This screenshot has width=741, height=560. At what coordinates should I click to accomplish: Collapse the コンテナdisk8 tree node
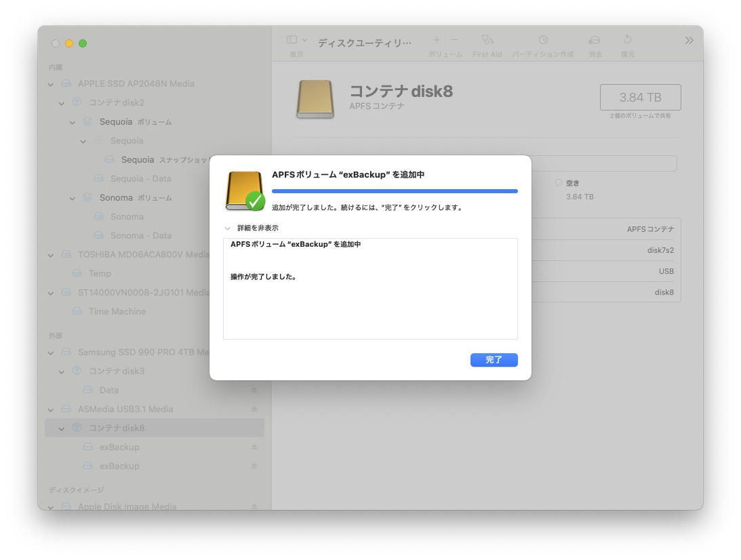pos(62,428)
